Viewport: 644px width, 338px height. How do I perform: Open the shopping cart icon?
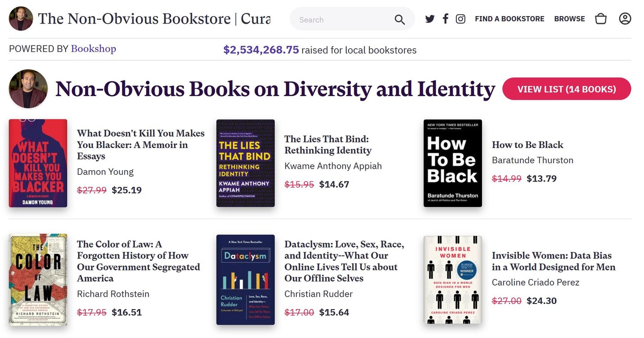click(601, 19)
